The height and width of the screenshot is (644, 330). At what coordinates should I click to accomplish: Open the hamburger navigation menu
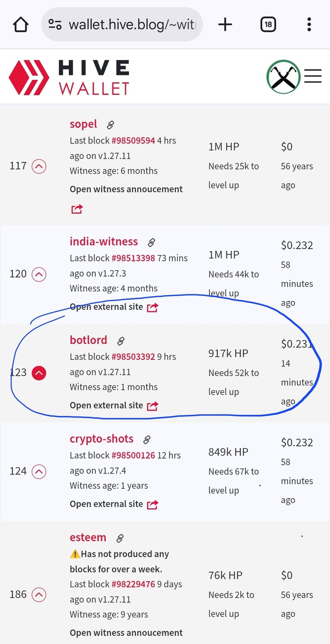(313, 76)
